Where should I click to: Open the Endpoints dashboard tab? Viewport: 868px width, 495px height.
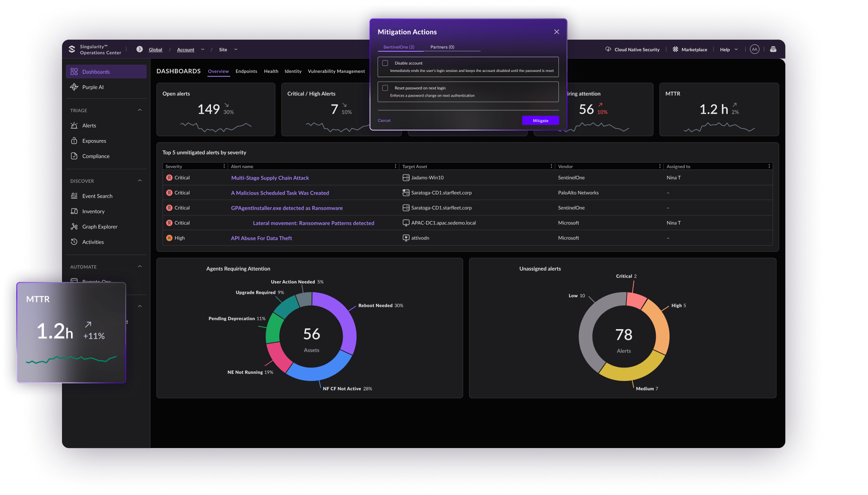coord(246,72)
